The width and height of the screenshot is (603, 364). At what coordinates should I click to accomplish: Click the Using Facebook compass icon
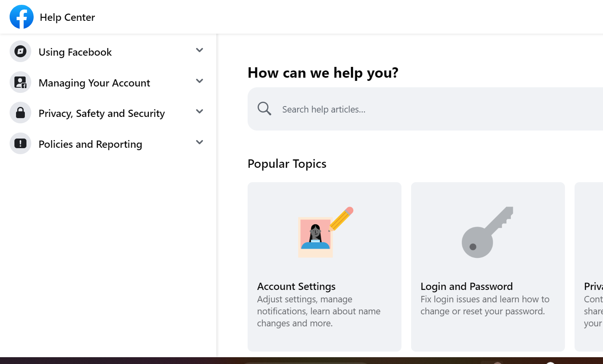click(x=20, y=51)
